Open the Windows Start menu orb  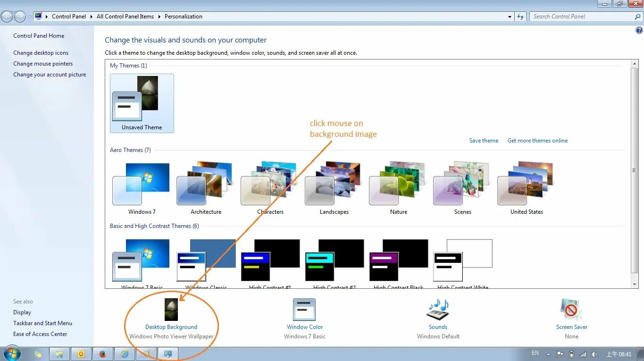pos(12,353)
